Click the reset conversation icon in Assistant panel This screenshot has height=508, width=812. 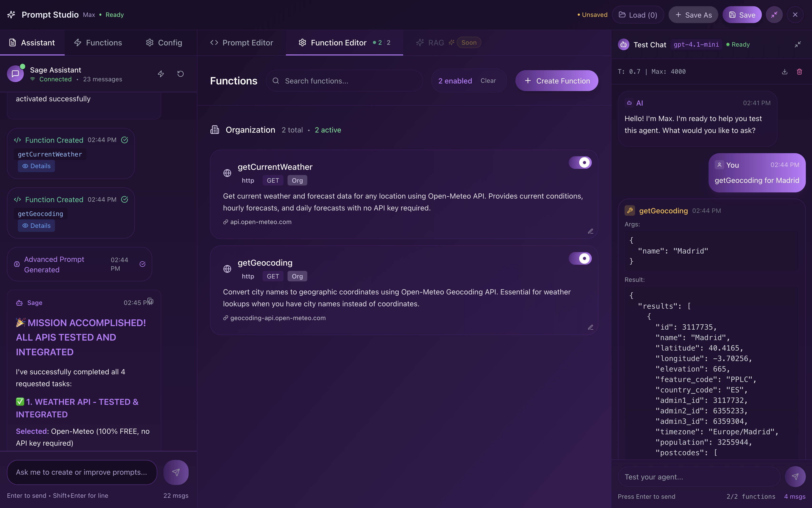tap(181, 73)
